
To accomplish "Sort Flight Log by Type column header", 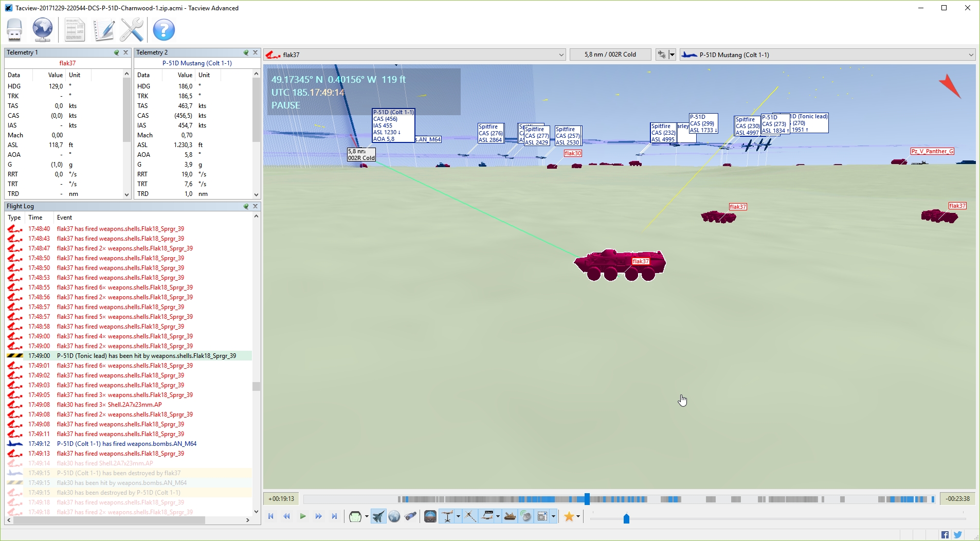I will pos(14,218).
